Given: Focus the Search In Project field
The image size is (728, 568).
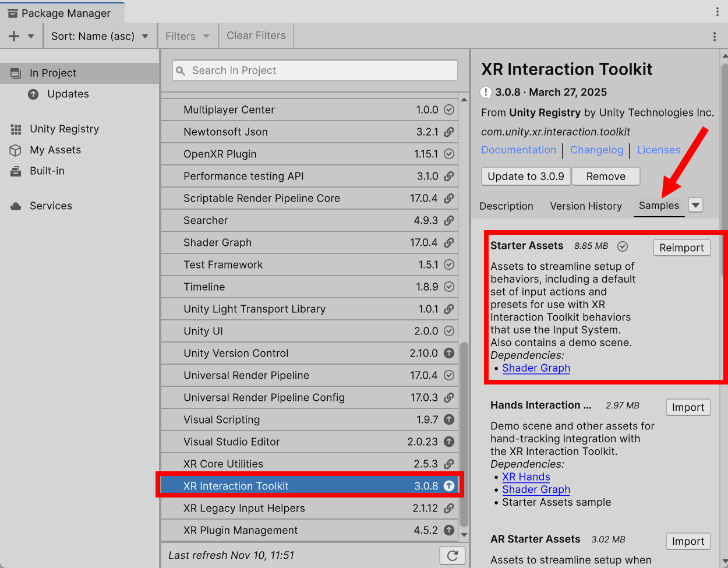Looking at the screenshot, I should pos(315,70).
